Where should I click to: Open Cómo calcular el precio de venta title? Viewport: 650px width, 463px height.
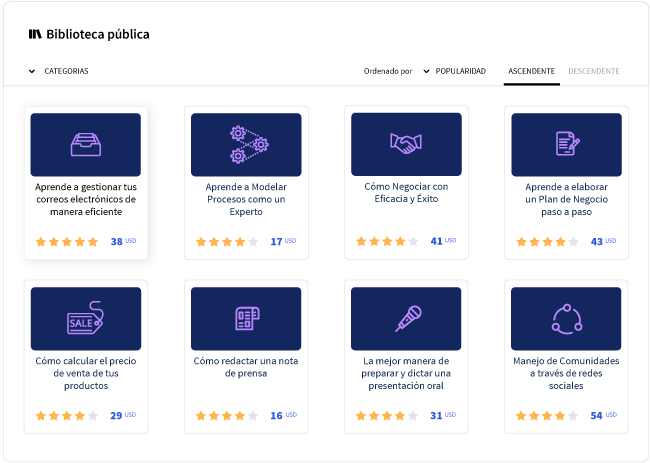point(86,373)
